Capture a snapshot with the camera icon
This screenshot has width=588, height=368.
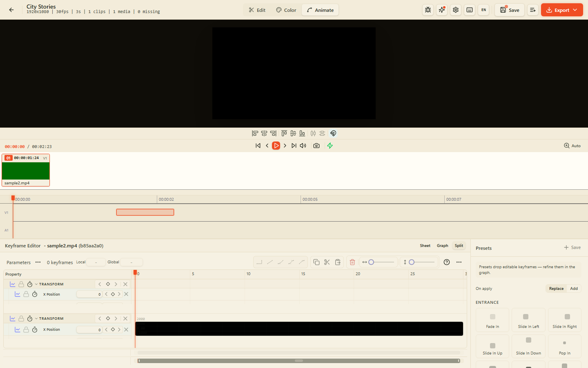[x=316, y=146]
